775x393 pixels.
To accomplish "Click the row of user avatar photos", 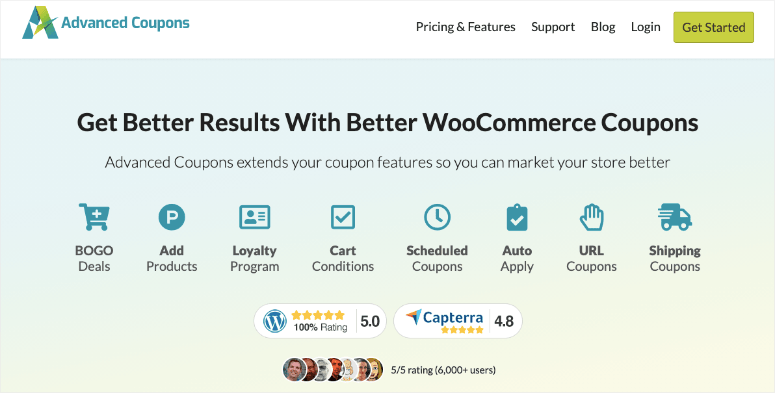I will point(333,370).
